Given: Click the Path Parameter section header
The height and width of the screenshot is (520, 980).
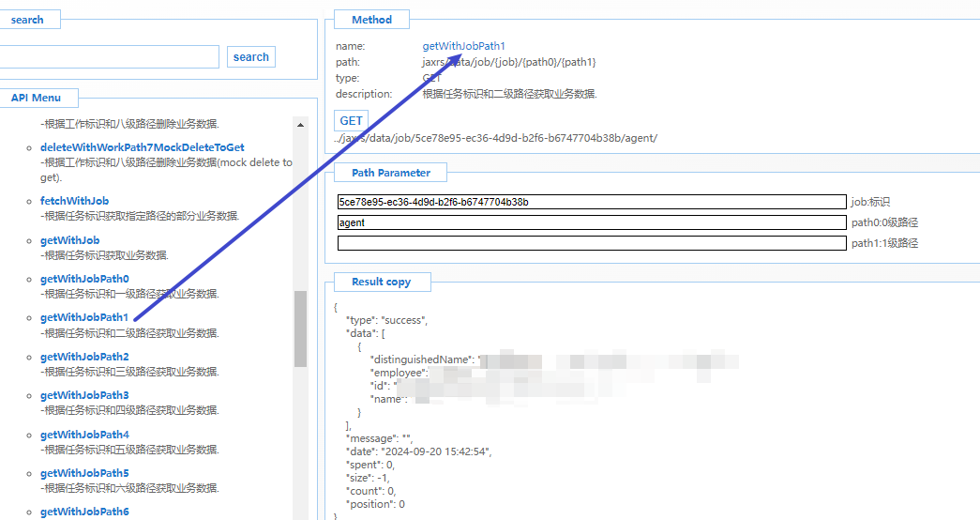Looking at the screenshot, I should [x=391, y=174].
